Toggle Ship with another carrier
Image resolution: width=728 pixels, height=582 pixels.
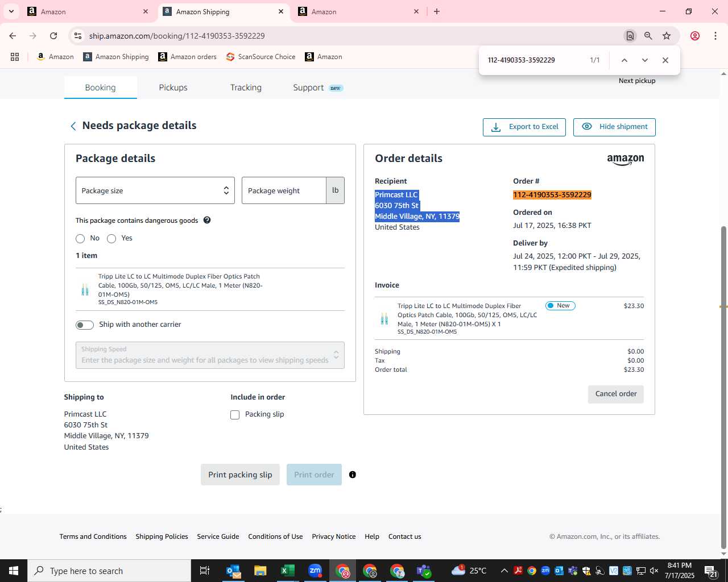[85, 325]
